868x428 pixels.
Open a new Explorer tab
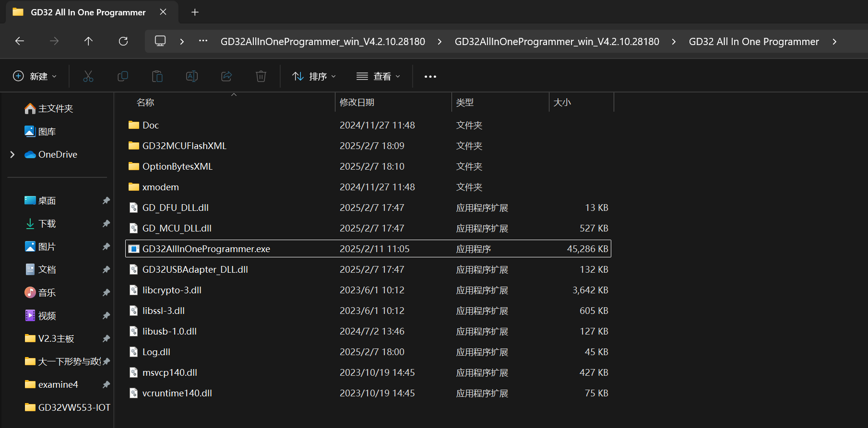click(195, 12)
